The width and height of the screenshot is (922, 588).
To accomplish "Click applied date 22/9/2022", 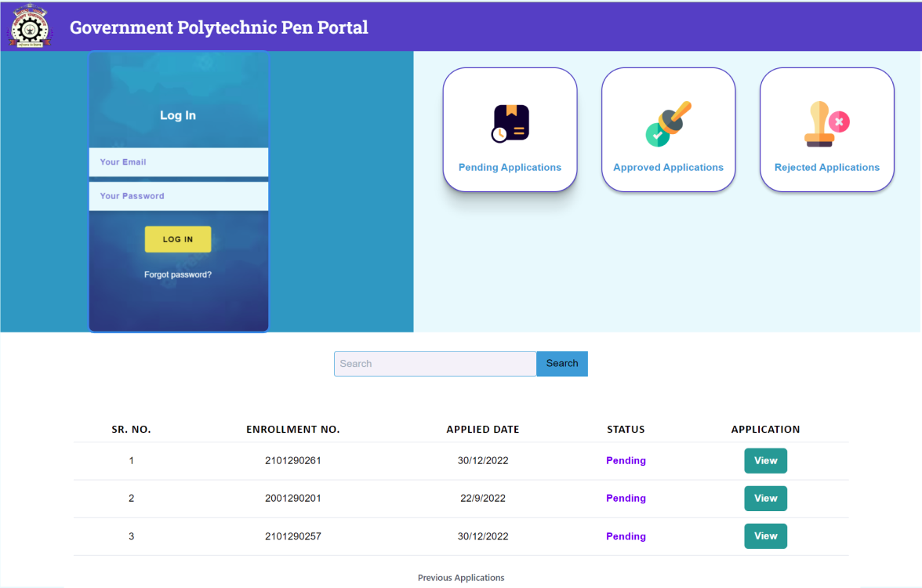I will tap(483, 499).
